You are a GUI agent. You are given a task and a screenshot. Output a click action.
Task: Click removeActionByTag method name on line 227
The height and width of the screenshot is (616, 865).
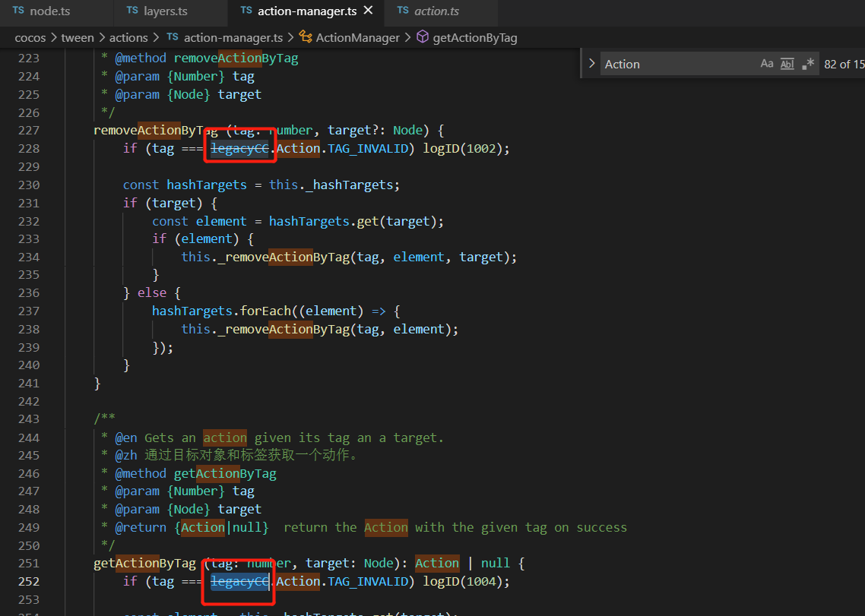click(156, 130)
